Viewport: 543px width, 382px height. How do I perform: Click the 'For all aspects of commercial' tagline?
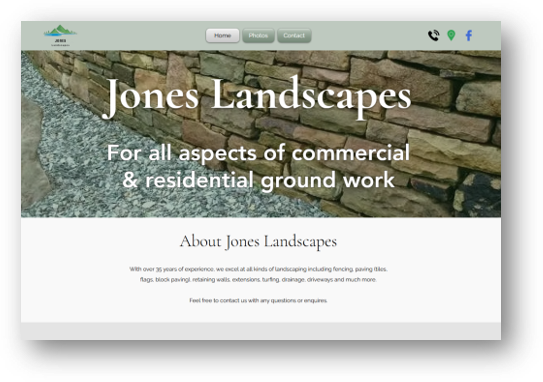258,166
